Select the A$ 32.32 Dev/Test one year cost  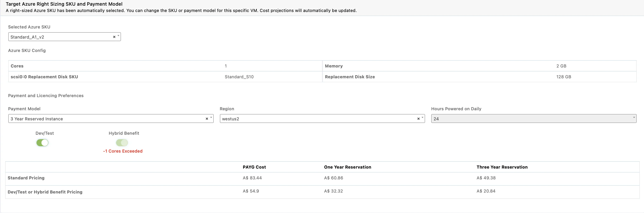click(x=334, y=191)
